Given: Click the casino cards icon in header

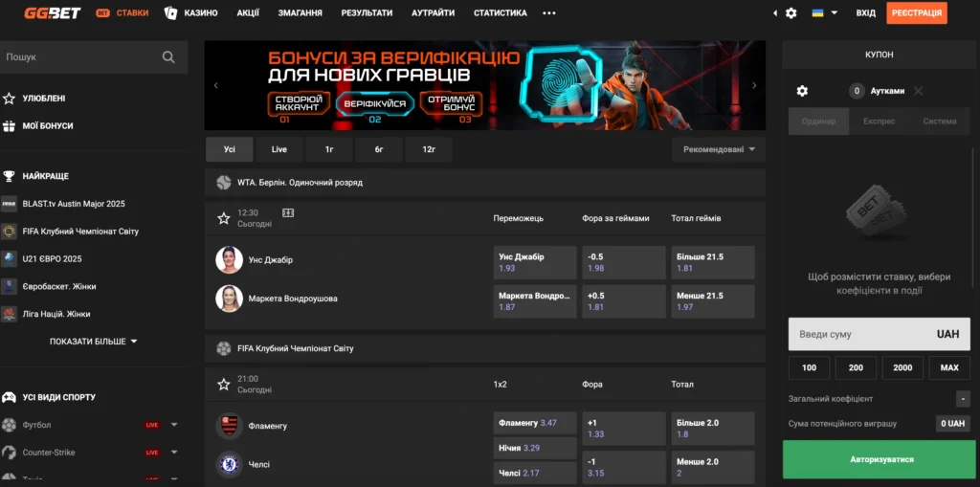Looking at the screenshot, I should (170, 13).
